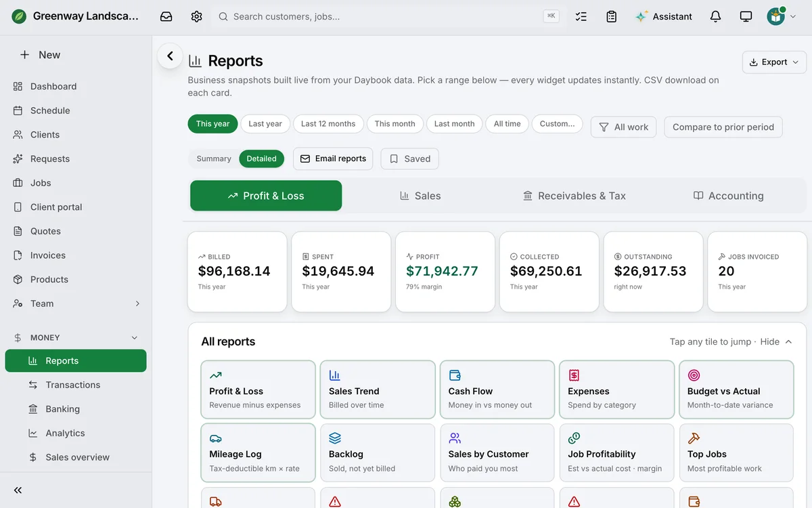
Task: Select the Last month range
Action: click(x=454, y=124)
